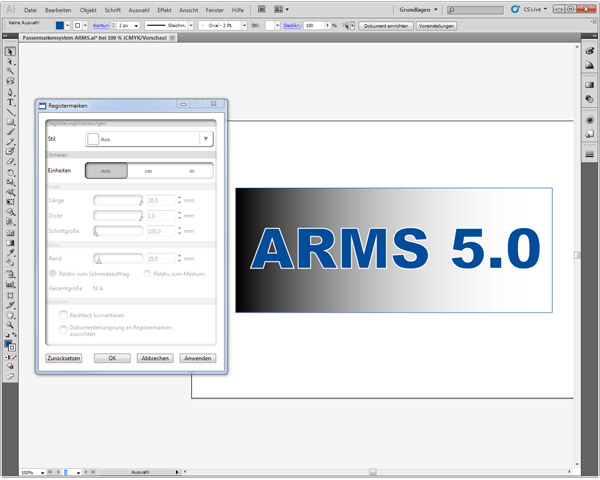
Task: Select the Line Segment tool
Action: 10,112
